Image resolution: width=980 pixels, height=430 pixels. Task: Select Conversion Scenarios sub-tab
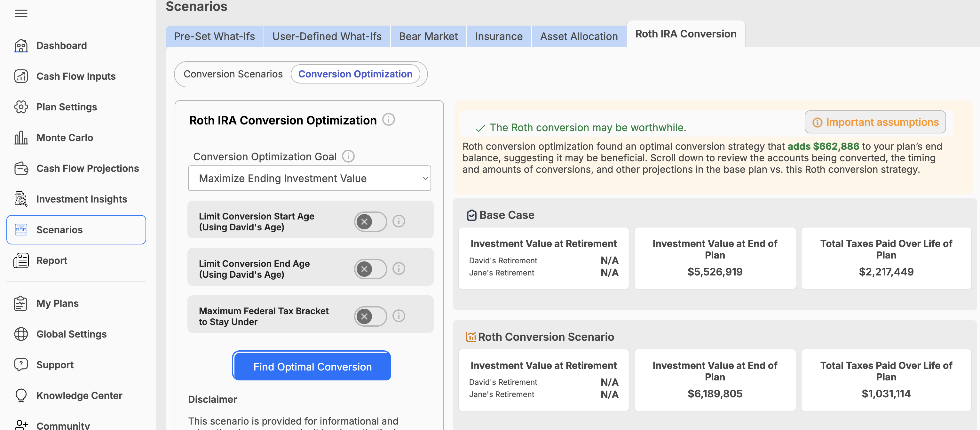[x=233, y=74]
